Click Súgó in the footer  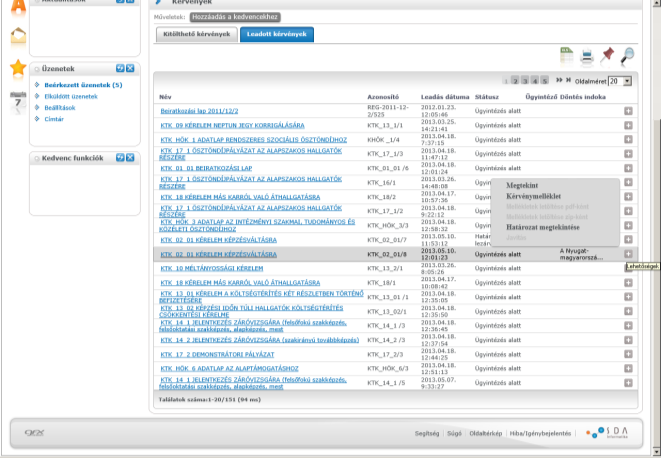coord(454,433)
